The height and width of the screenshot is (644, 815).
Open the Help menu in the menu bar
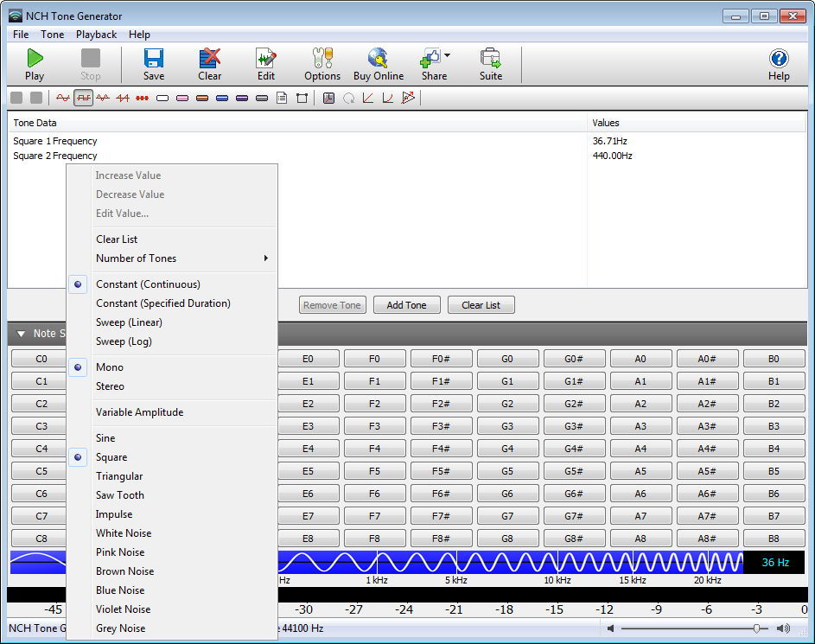click(x=139, y=35)
